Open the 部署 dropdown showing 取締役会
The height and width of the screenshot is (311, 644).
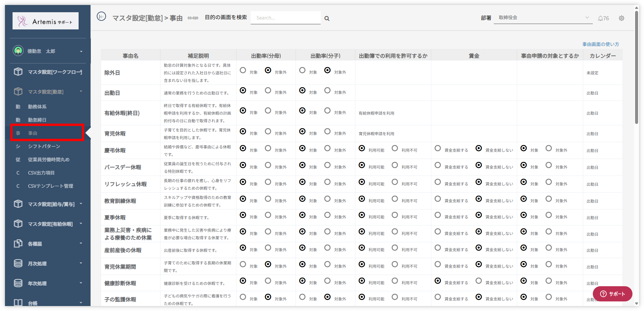point(543,18)
